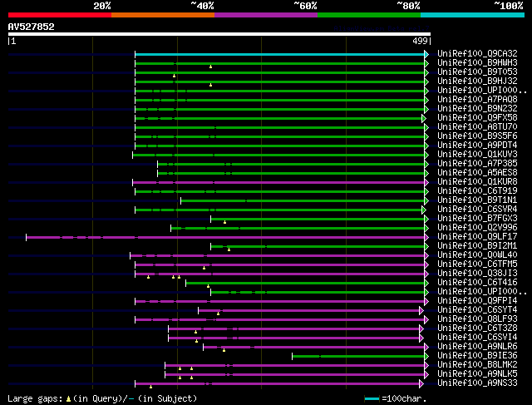Click the UniRef100_Q0WL40 label

477,255
